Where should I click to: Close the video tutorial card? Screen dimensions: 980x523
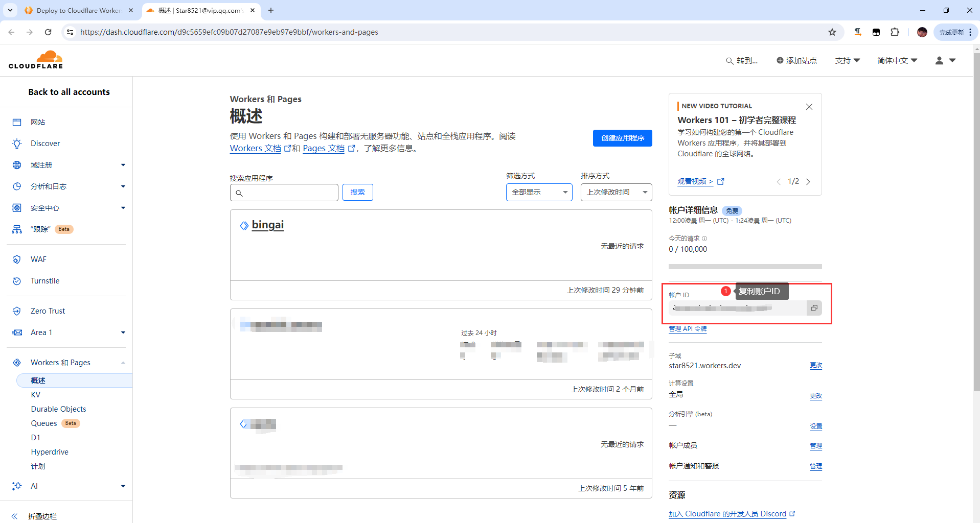pos(809,107)
